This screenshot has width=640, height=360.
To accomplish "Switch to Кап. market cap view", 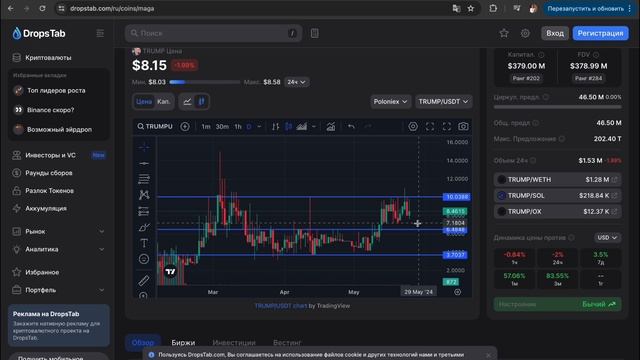I will point(164,102).
